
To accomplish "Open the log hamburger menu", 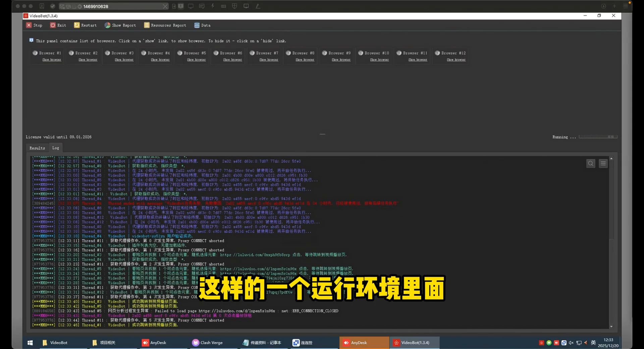I will coord(603,163).
